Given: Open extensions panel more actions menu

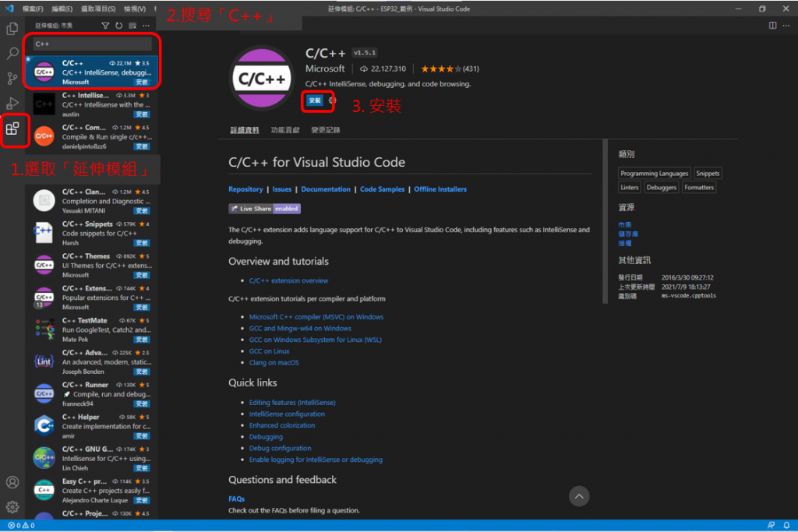Looking at the screenshot, I should (x=146, y=26).
